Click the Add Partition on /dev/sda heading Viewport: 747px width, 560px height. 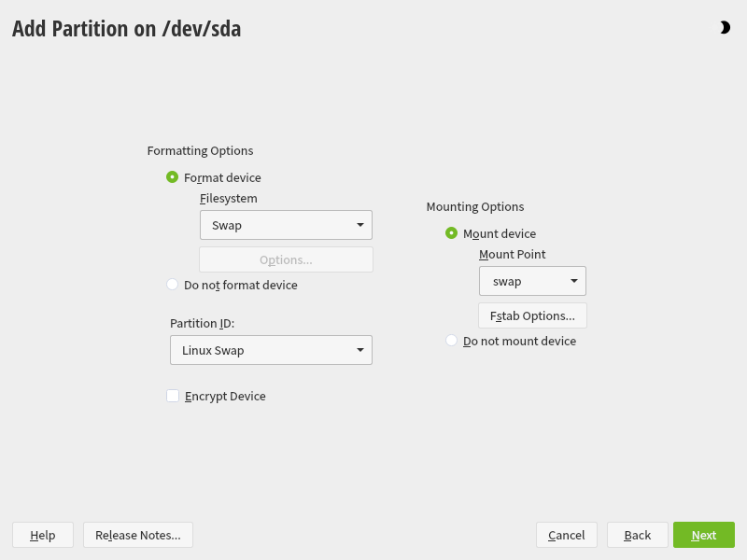[x=126, y=29]
